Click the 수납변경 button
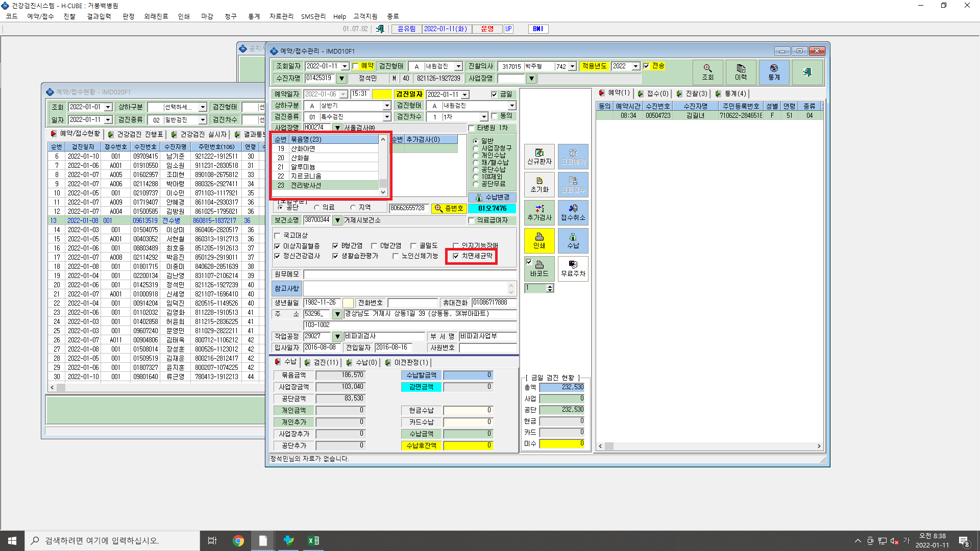 point(492,197)
